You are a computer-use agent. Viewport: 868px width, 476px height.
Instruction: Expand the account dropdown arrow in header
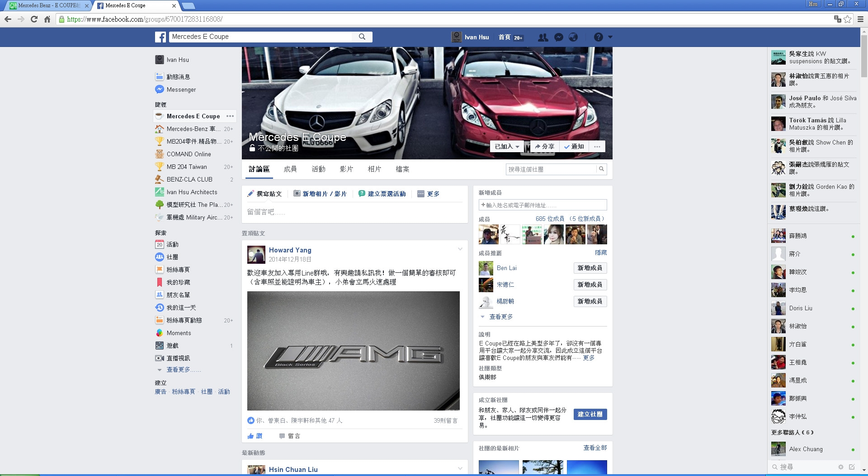point(610,37)
